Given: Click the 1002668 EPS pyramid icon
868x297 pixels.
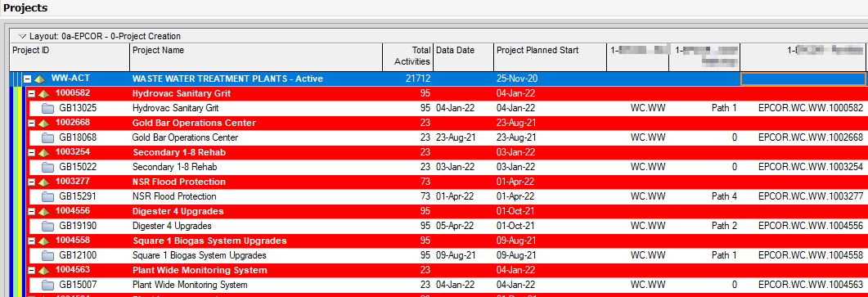Looking at the screenshot, I should (43, 123).
